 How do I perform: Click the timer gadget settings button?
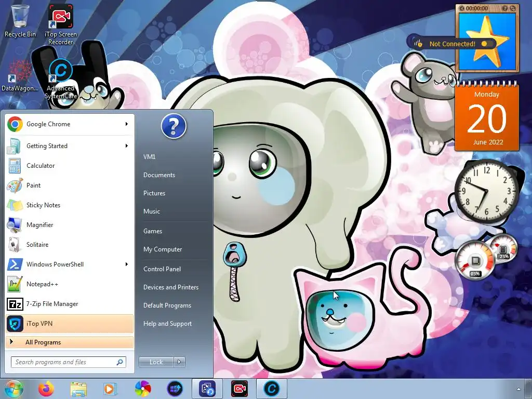point(513,8)
